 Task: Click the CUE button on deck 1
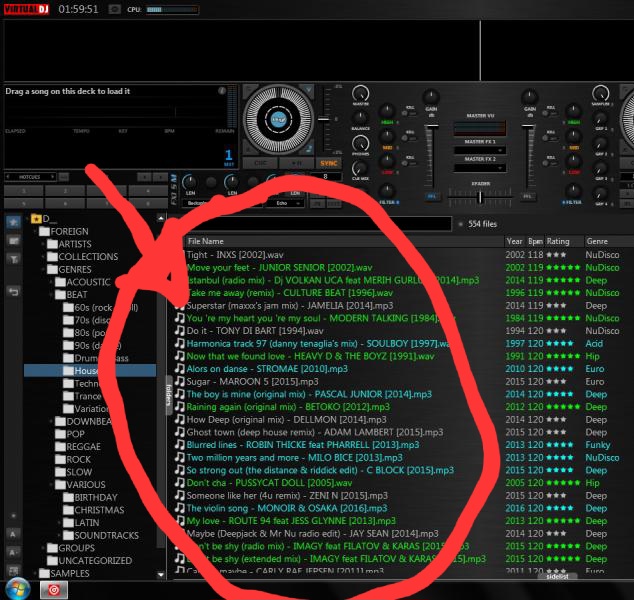[260, 163]
